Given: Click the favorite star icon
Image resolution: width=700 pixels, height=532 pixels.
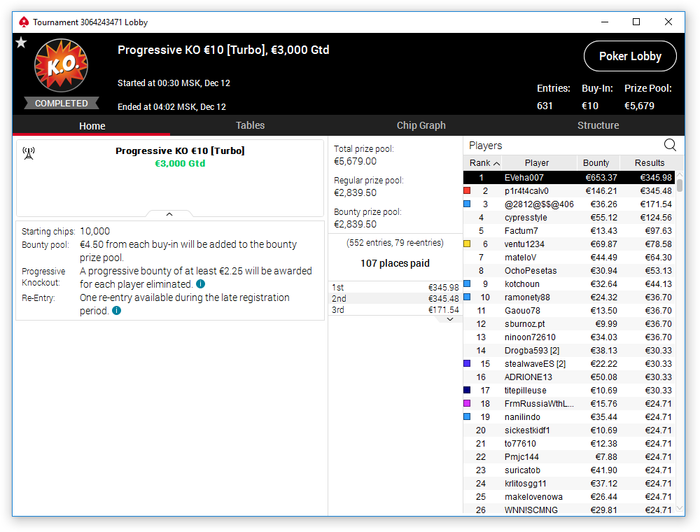Looking at the screenshot, I should coord(21,43).
